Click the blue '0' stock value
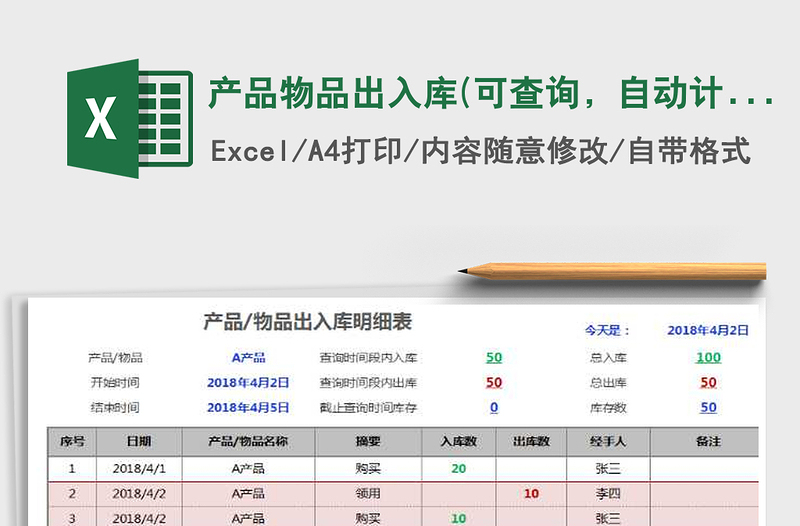The image size is (800, 526). click(x=494, y=408)
